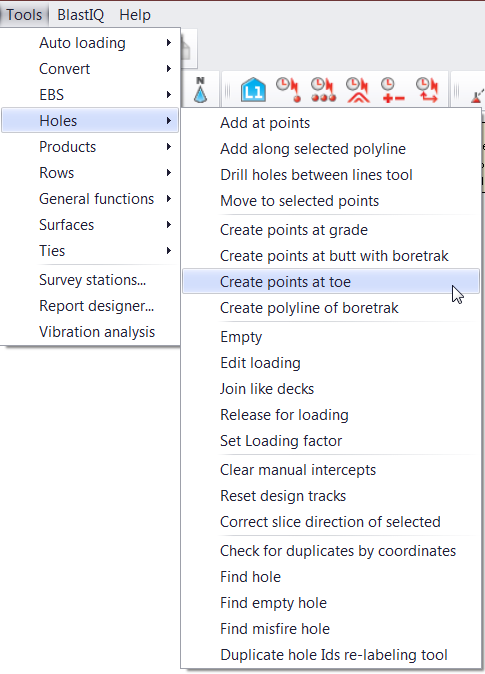Select the three-hole timing icon
Viewport: 485px width, 674px height.
(x=323, y=89)
